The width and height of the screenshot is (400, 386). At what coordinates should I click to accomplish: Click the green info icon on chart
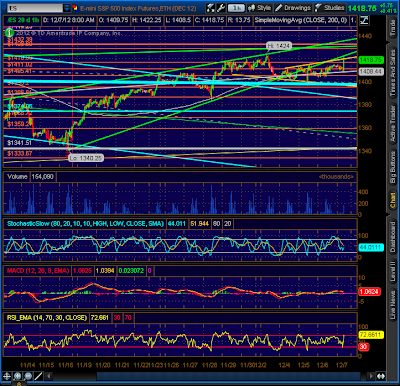pyautogui.click(x=9, y=32)
